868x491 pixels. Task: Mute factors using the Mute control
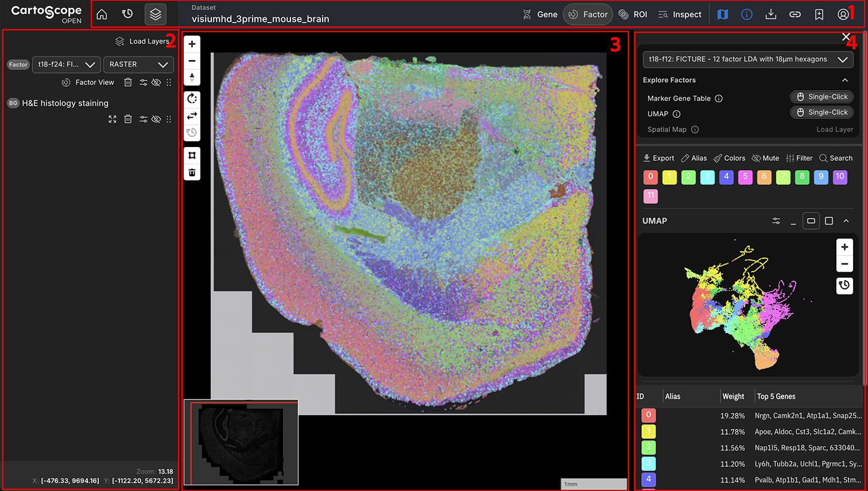(765, 158)
